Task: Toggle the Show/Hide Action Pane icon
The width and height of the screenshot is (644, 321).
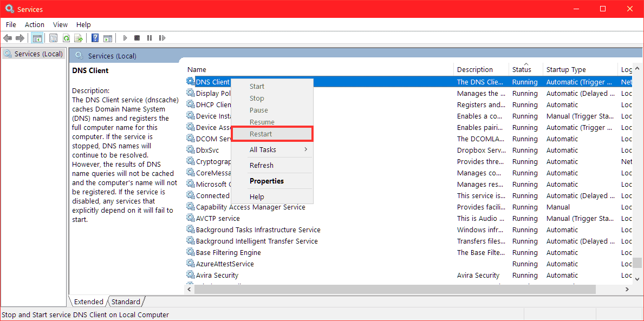Action: [x=108, y=37]
